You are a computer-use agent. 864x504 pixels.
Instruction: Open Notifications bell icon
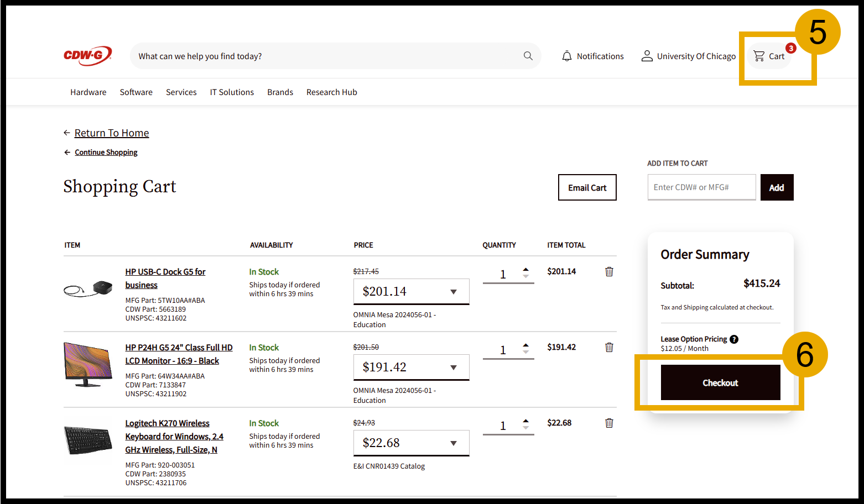(x=567, y=56)
